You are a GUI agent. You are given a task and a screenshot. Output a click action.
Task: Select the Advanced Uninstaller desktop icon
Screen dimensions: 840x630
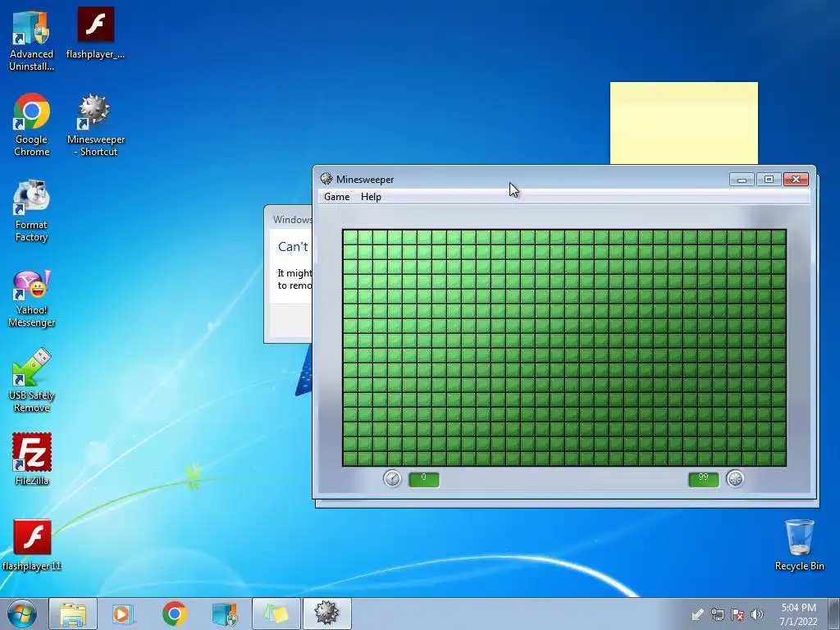click(x=31, y=39)
